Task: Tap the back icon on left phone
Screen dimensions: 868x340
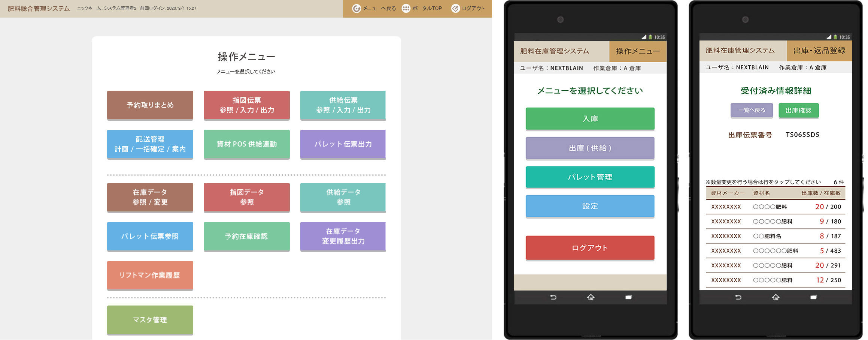Action: [553, 297]
